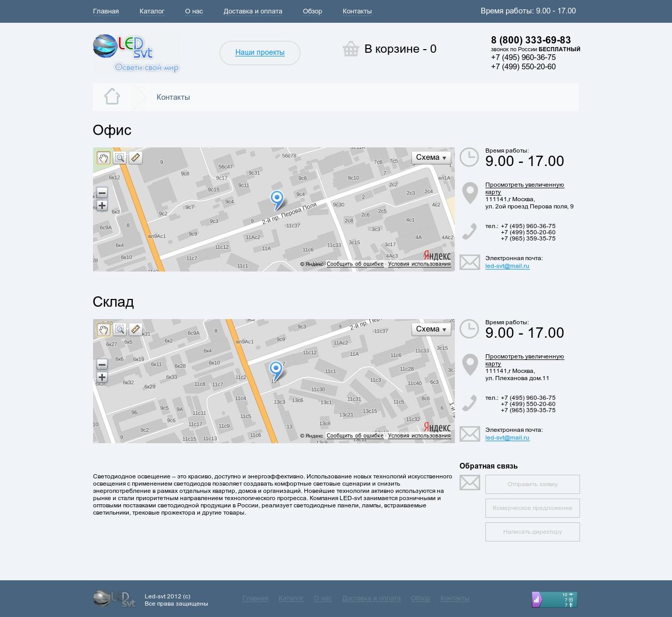Open the office led-svt@mail.ru email link
The width and height of the screenshot is (672, 617).
[x=507, y=266]
